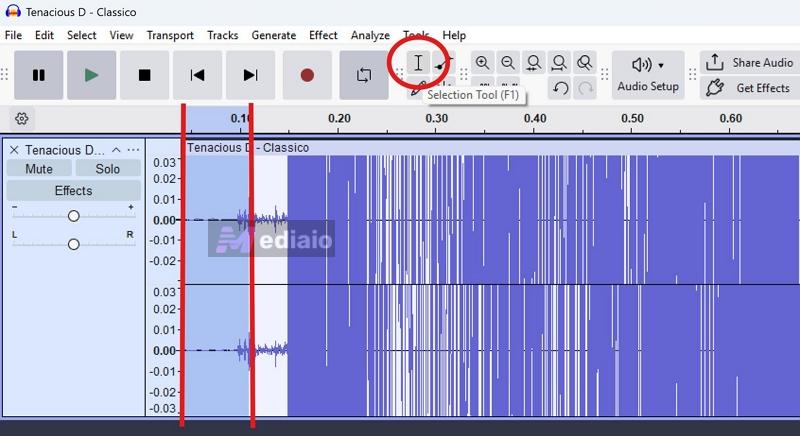Viewport: 800px width, 436px height.
Task: Close the Tenacious D track with X
Action: 14,150
